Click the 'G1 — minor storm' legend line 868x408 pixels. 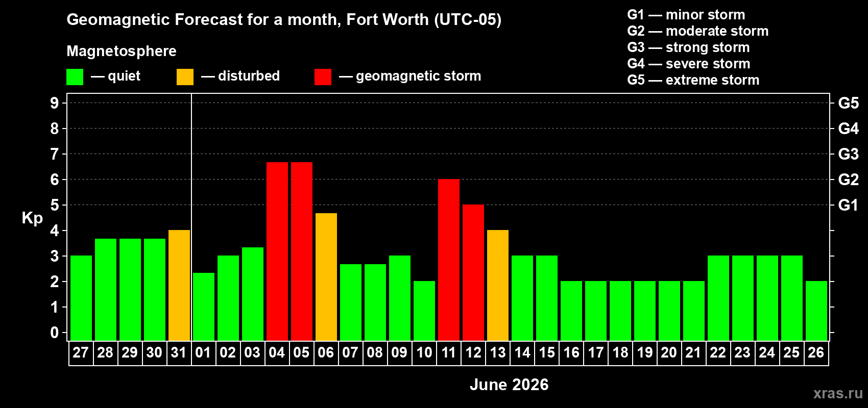pos(686,15)
